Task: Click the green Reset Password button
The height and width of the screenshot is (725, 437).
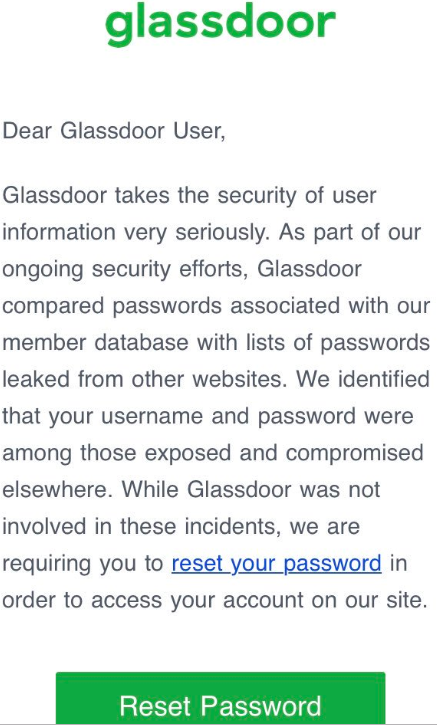Action: coord(220,698)
